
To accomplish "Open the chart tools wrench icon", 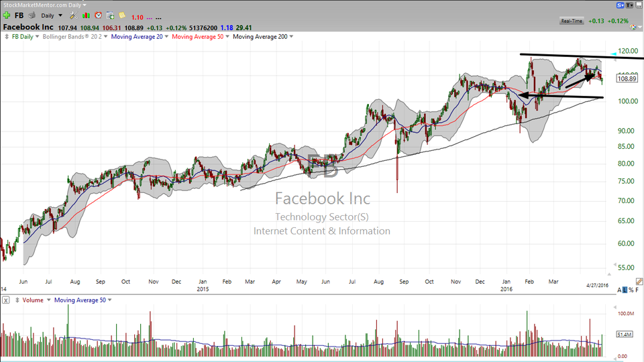I will point(74,15).
